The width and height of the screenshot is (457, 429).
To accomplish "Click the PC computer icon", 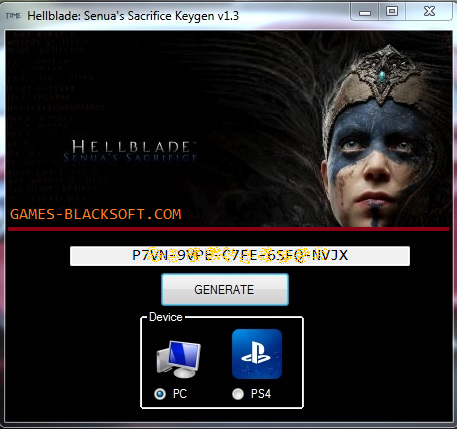I will click(179, 359).
